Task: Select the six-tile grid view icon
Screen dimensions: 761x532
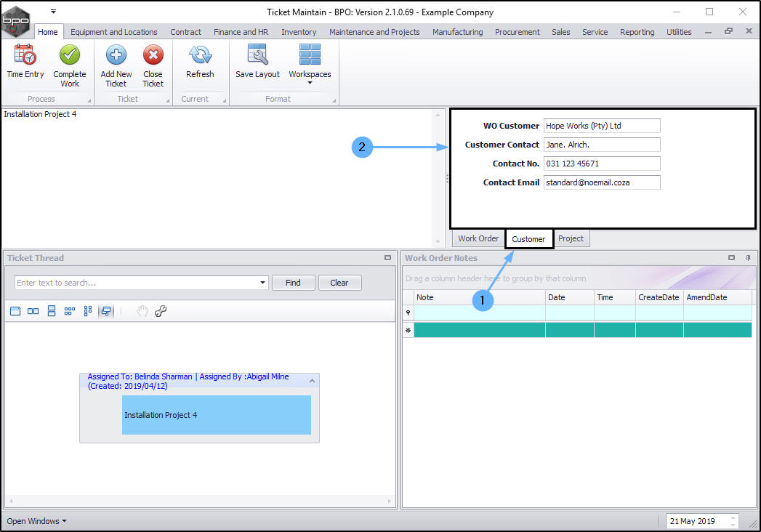Action: [69, 311]
